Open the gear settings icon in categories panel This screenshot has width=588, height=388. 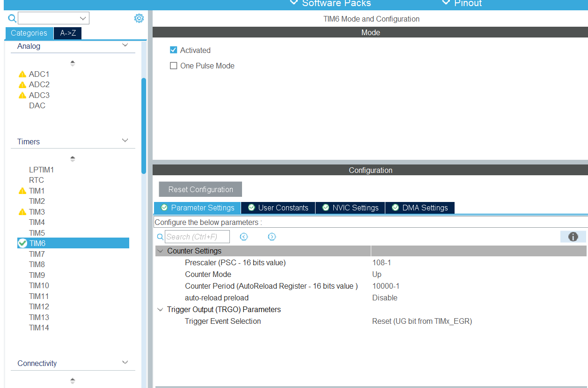click(x=139, y=18)
